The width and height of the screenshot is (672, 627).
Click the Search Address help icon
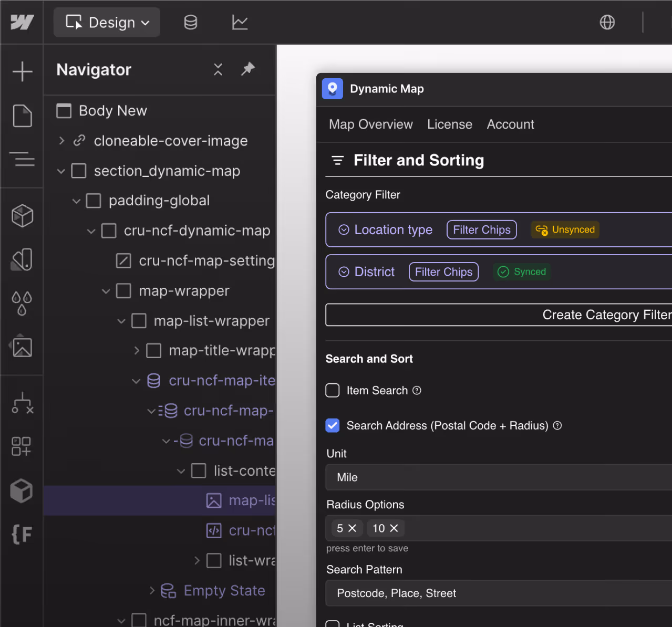[557, 425]
